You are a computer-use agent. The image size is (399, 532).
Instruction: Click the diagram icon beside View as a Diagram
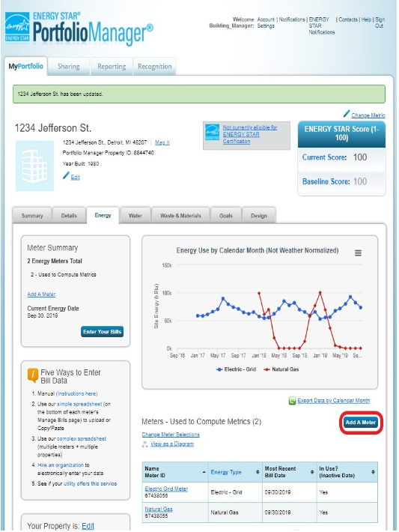point(145,444)
